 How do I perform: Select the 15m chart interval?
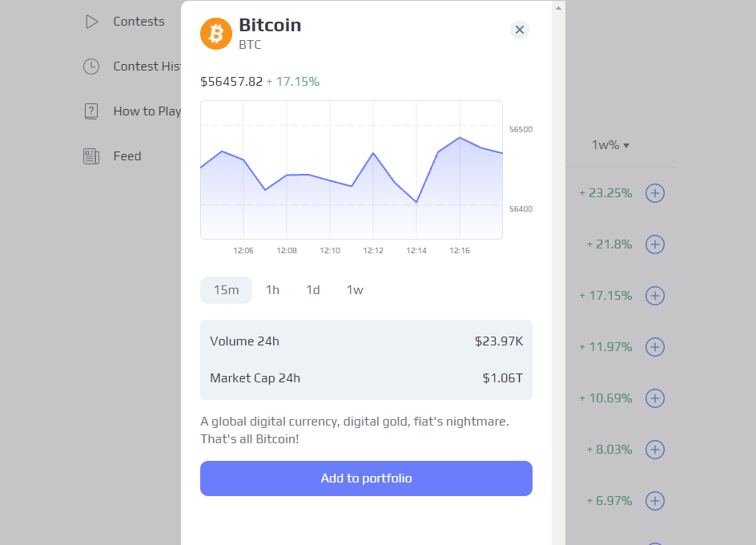coord(226,290)
